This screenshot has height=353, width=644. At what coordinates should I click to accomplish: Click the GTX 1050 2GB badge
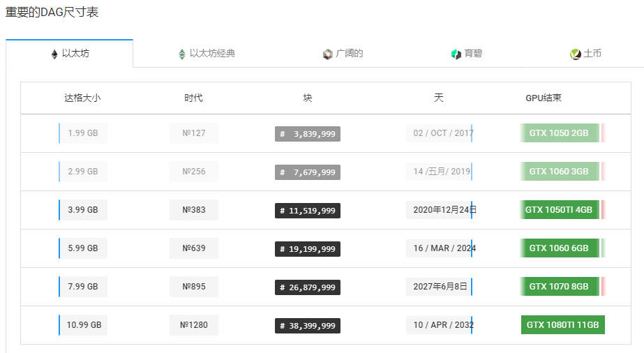pyautogui.click(x=559, y=133)
